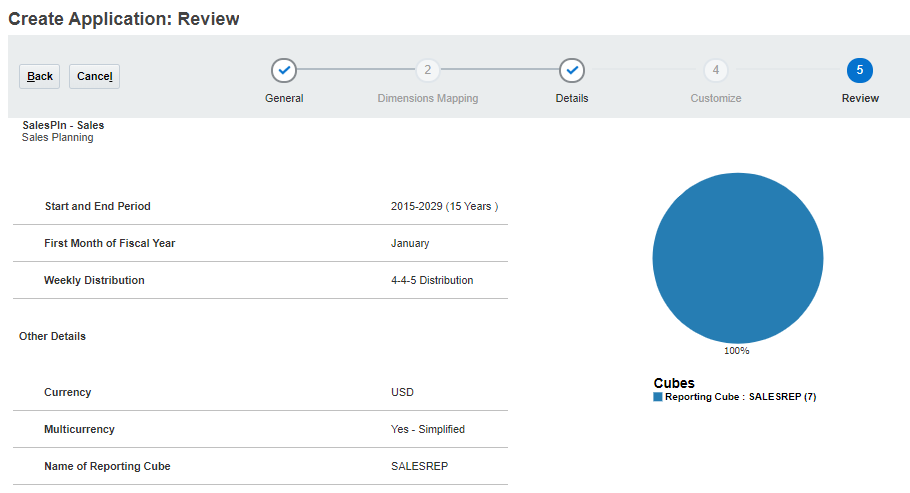This screenshot has width=910, height=493.
Task: Click the Name of Reporting Cube label
Action: pos(107,466)
